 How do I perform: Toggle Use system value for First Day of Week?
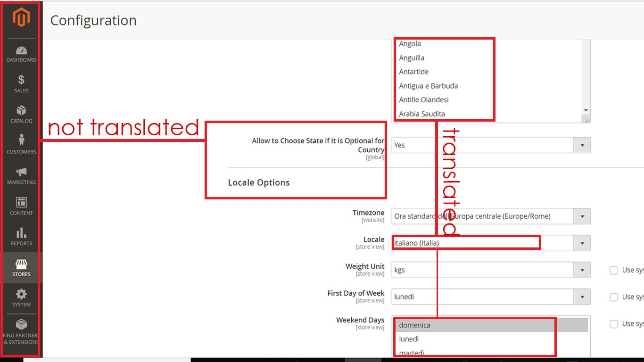pos(614,297)
